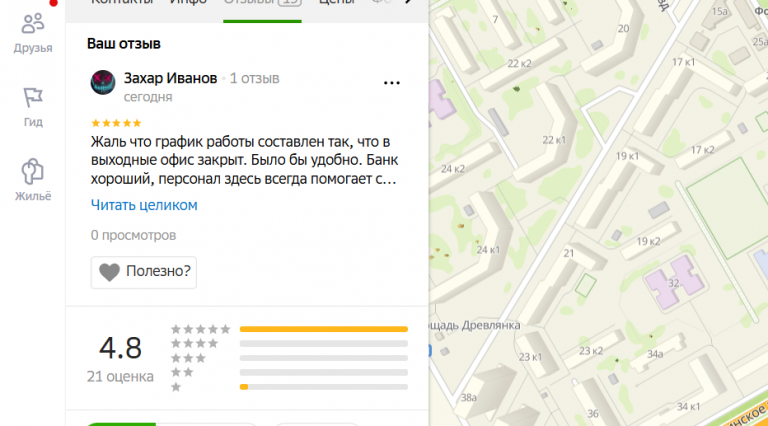Click the review text beginning 'Жаль что график'

244,160
